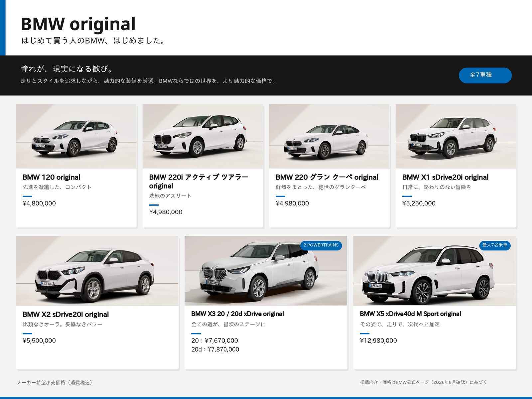Click tagline その姿で、走りで、次代へと加速
The height and width of the screenshot is (399, 532).
pos(400,325)
